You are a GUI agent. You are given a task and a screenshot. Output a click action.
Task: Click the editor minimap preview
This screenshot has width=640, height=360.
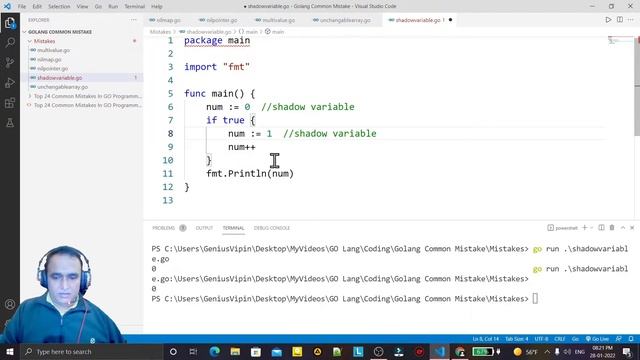pyautogui.click(x=620, y=41)
